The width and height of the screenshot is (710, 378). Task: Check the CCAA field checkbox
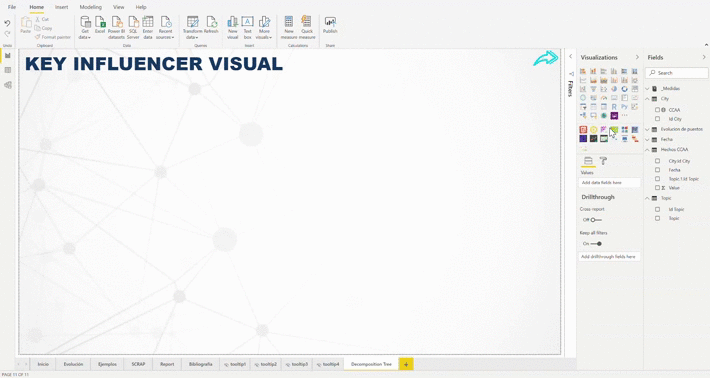pos(657,110)
